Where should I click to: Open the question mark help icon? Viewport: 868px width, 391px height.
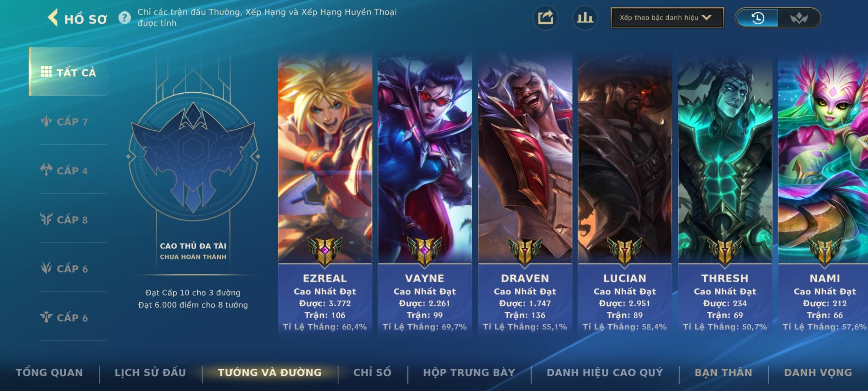125,18
